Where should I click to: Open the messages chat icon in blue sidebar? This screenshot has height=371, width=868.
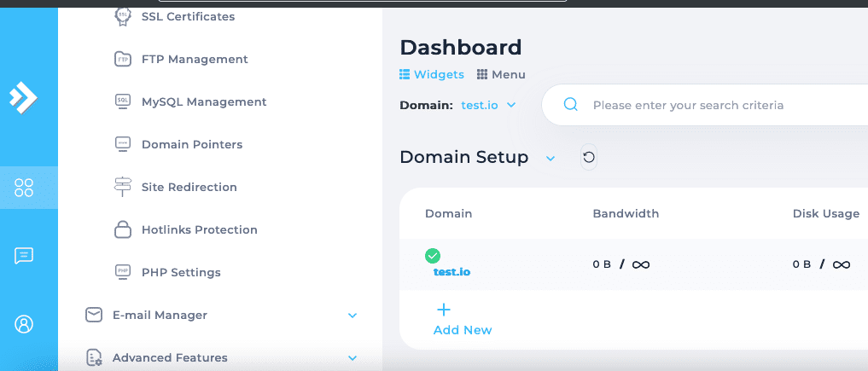coord(24,256)
